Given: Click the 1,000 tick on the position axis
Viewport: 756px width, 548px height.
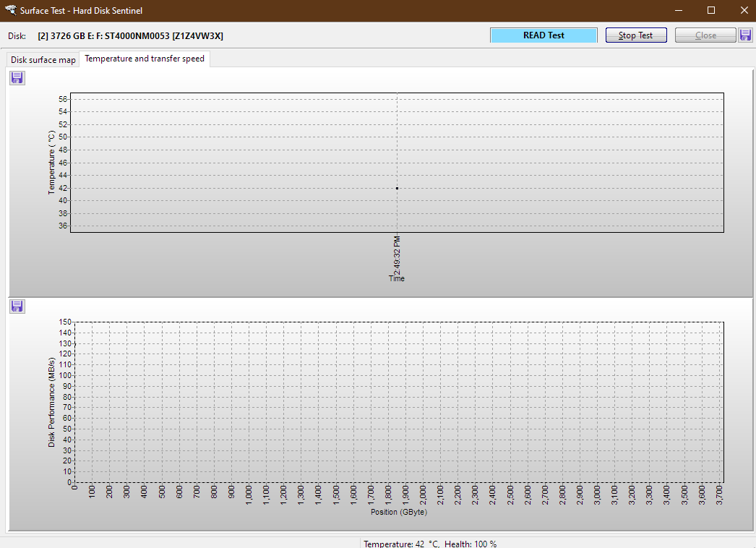Looking at the screenshot, I should [249, 495].
